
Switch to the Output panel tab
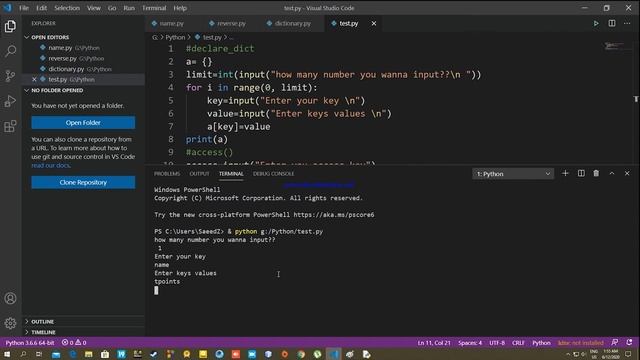tap(199, 174)
